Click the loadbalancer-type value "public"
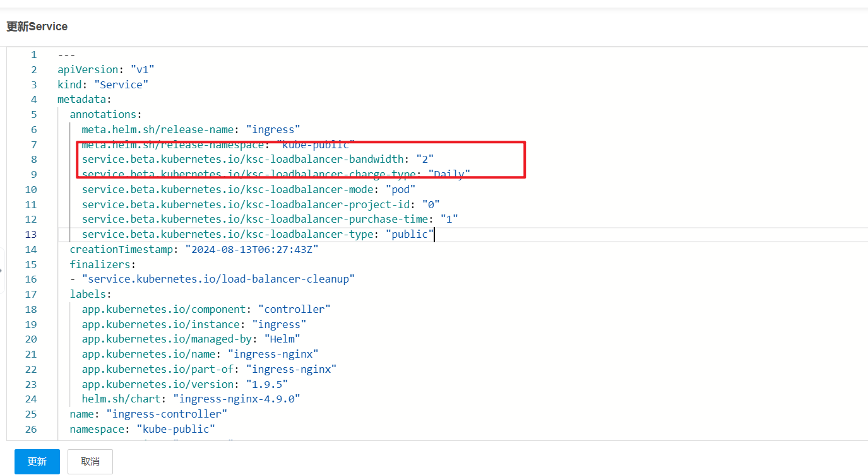Image resolution: width=868 pixels, height=475 pixels. point(410,235)
